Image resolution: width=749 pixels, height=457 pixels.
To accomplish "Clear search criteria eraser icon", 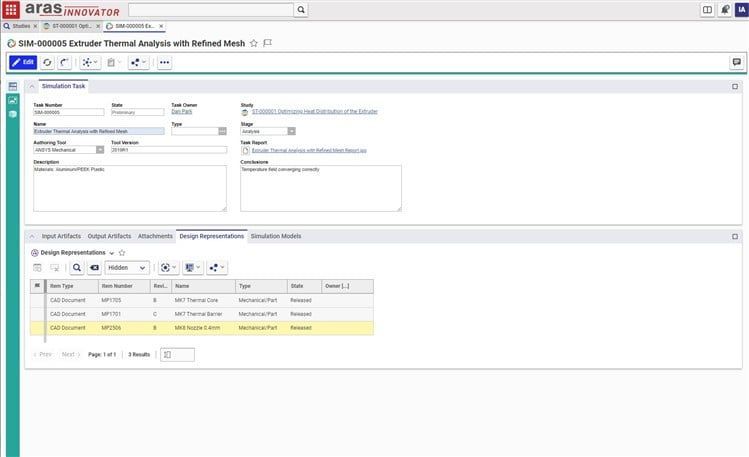I will 95,267.
